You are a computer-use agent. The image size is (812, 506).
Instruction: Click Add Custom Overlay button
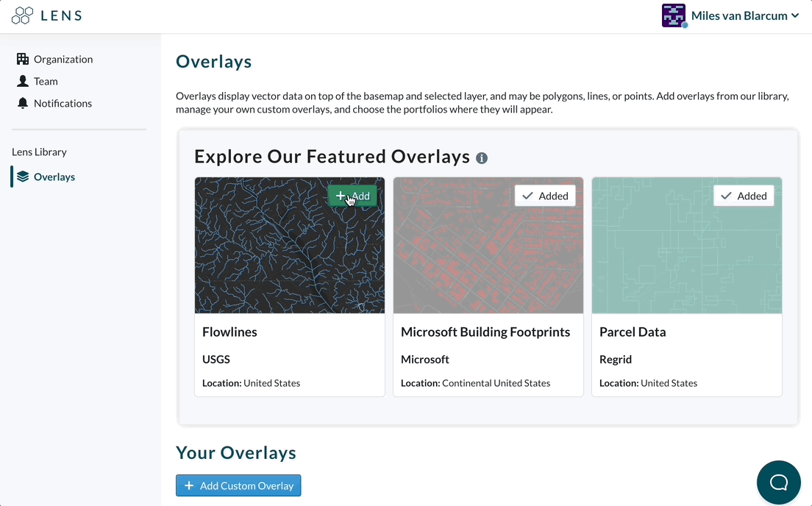pyautogui.click(x=238, y=486)
